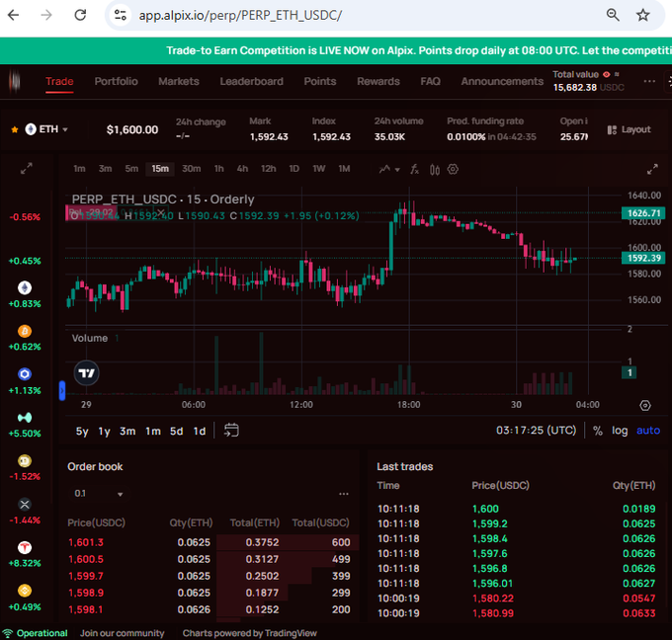Select Ethereum icon in markets sidebar
Screen dimensions: 672x640
(x=25, y=287)
